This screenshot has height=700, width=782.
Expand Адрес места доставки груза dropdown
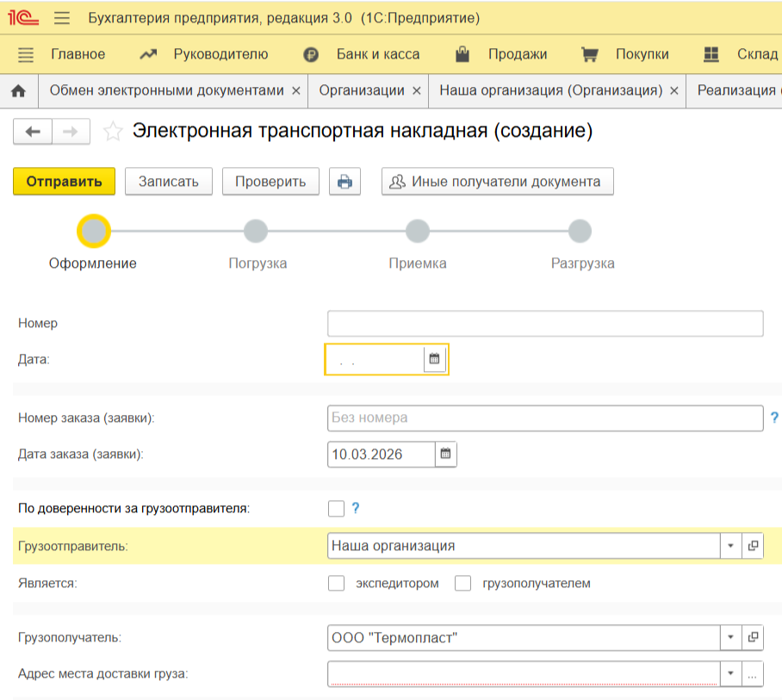pos(729,675)
